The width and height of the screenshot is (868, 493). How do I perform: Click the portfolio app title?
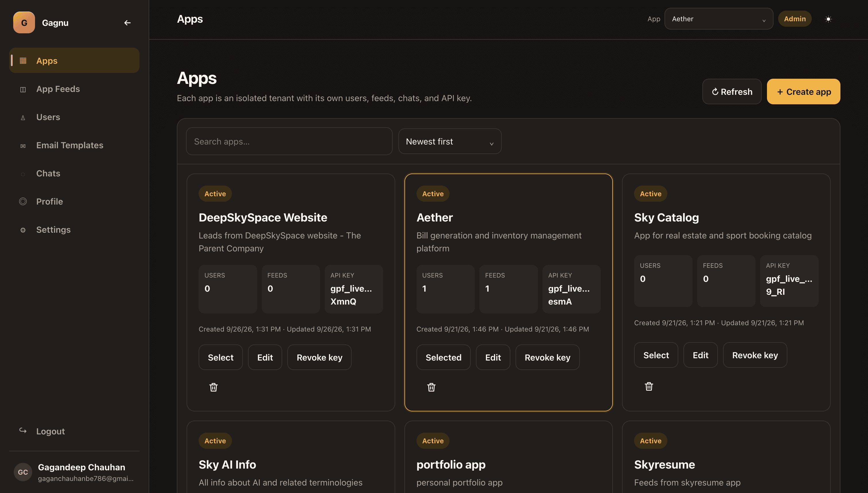tap(451, 465)
